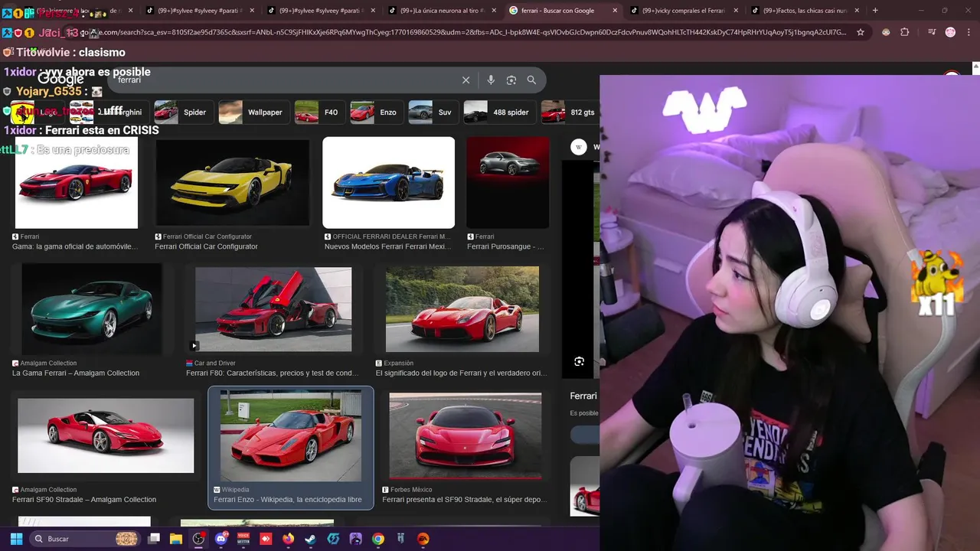The width and height of the screenshot is (980, 551).
Task: Filter images by 812 gts chip
Action: point(569,112)
